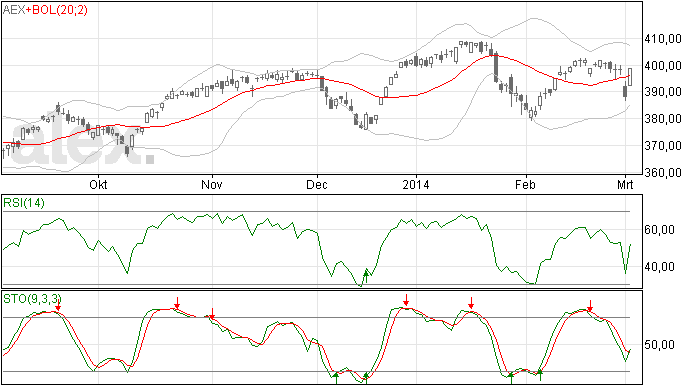Click the 50,00 stochastic axis value

[660, 345]
